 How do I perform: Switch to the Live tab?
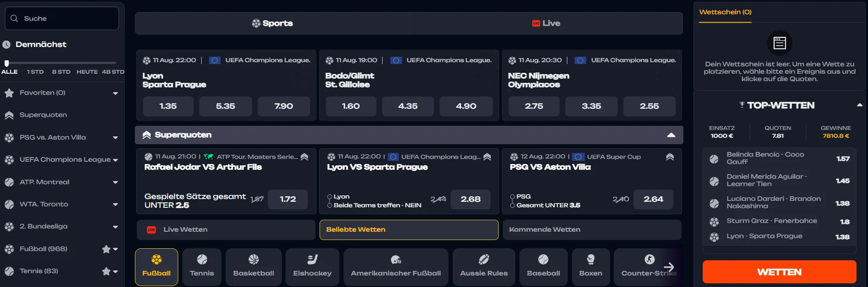[x=546, y=23]
